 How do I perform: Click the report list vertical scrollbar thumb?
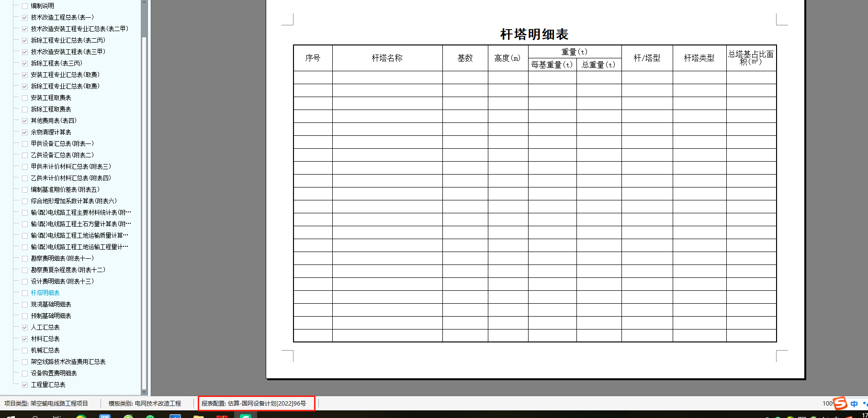click(x=144, y=213)
